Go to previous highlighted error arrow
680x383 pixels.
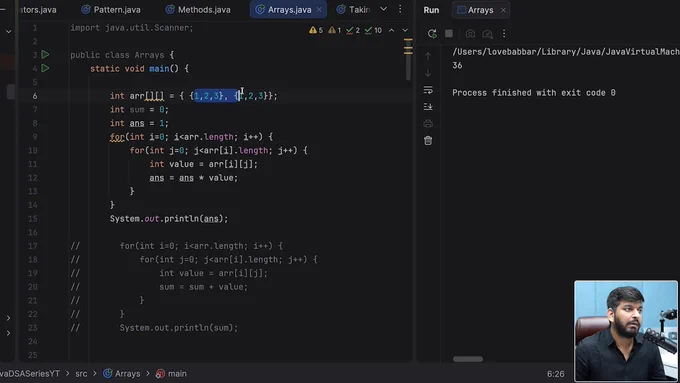[x=392, y=30]
